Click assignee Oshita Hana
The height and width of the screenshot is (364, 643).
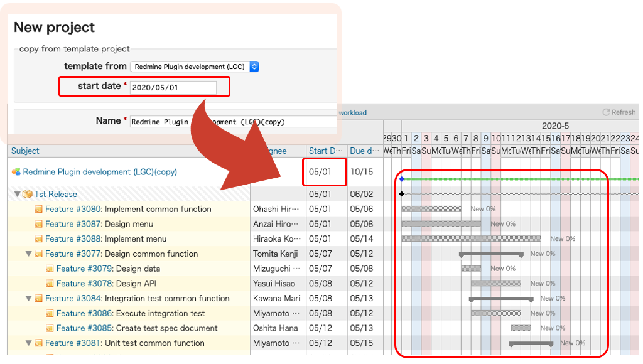point(275,328)
